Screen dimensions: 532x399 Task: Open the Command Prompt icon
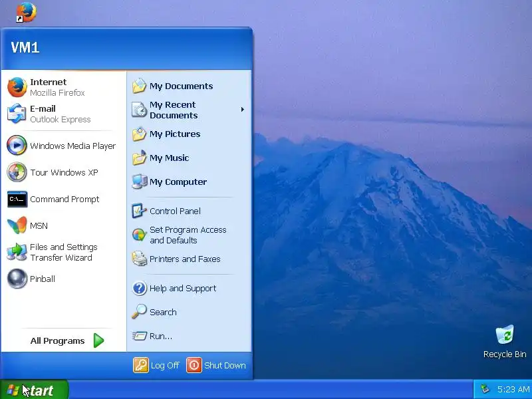click(17, 199)
